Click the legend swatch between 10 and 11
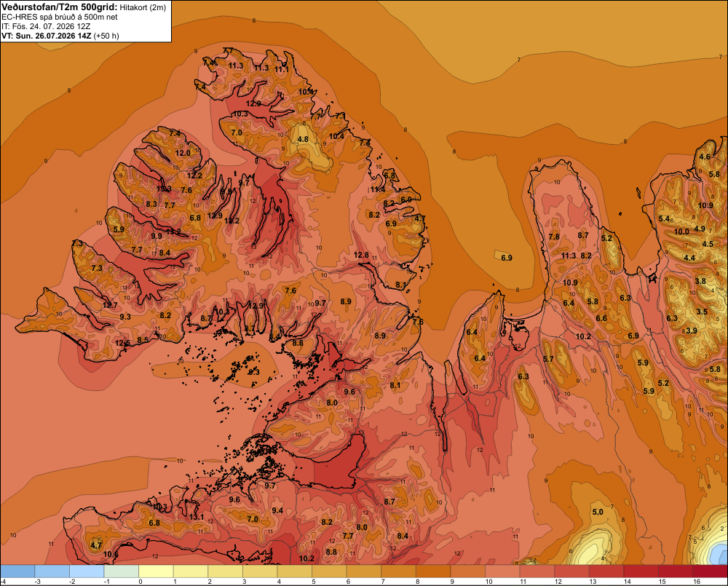The height and width of the screenshot is (586, 728). coord(502,571)
